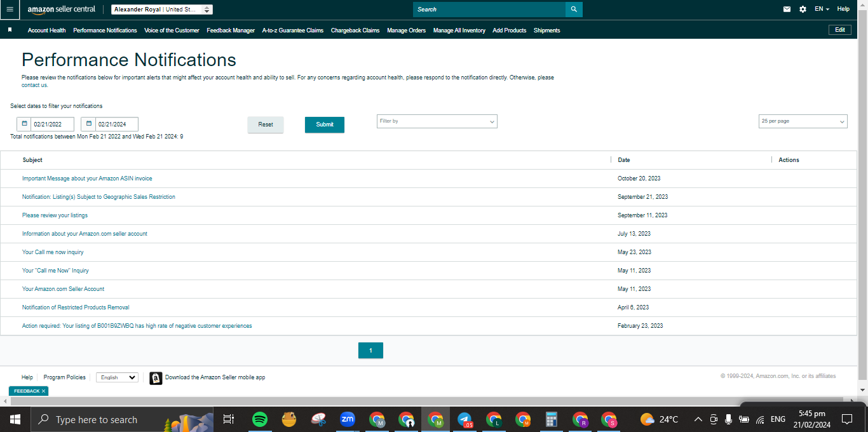Image resolution: width=868 pixels, height=432 pixels.
Task: Open the English language selector in footer
Action: click(117, 377)
